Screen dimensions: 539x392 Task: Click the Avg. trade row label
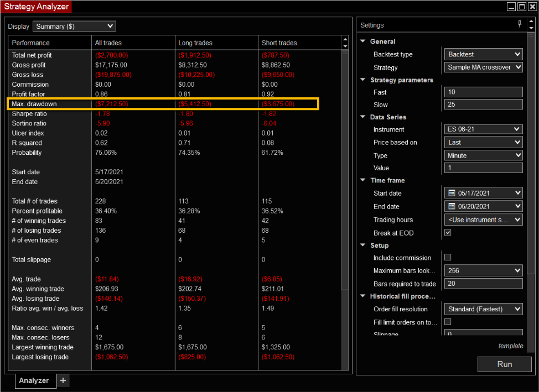tap(26, 279)
